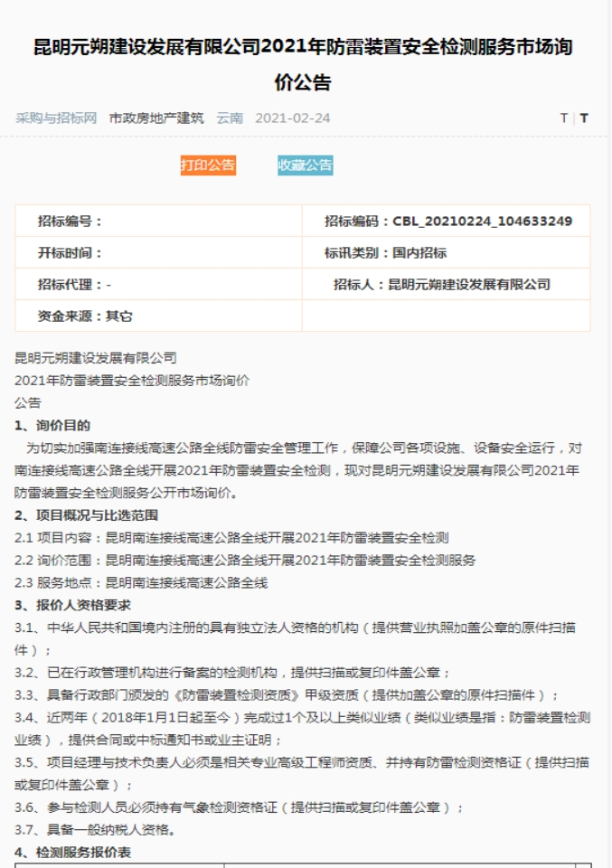
Task: Click the 4、检测服务报价表 heading
Action: tap(72, 852)
